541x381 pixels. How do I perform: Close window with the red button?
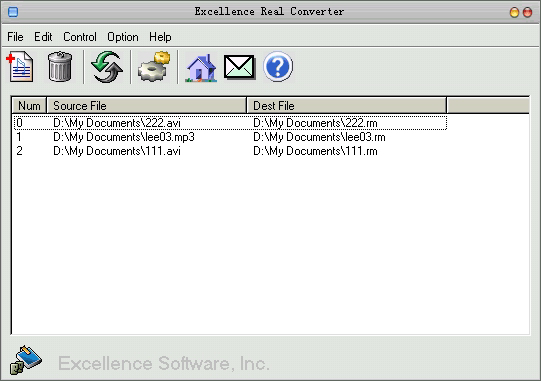[528, 12]
